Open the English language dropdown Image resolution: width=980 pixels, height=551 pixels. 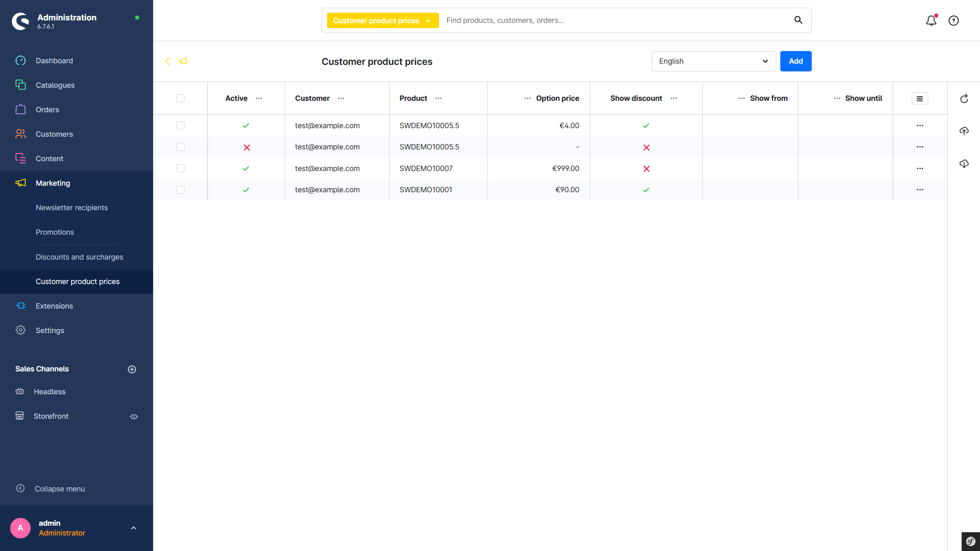click(x=713, y=61)
